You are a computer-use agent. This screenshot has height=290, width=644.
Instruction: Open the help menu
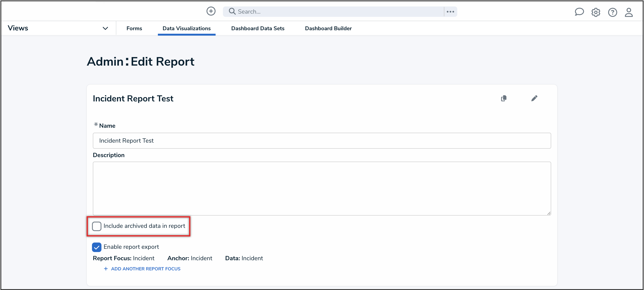click(x=613, y=12)
